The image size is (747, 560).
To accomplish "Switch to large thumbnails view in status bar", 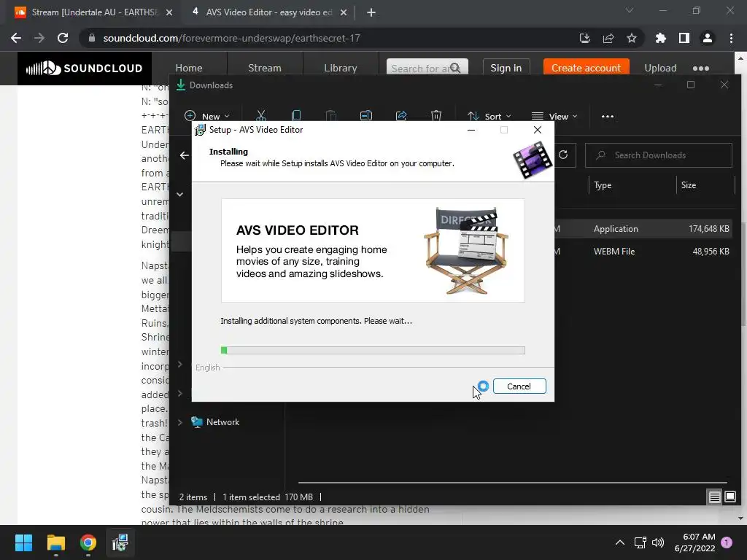I will coord(729,497).
